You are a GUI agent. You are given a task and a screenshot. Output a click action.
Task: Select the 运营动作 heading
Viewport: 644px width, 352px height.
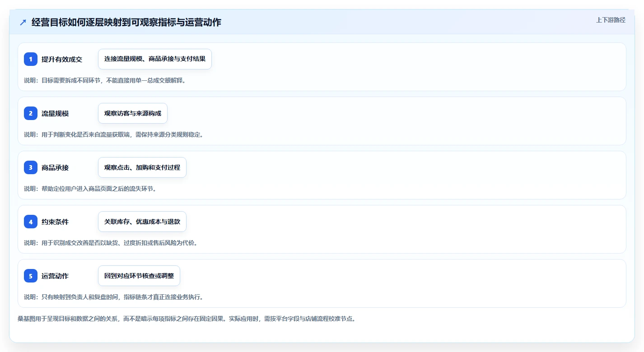click(x=55, y=276)
